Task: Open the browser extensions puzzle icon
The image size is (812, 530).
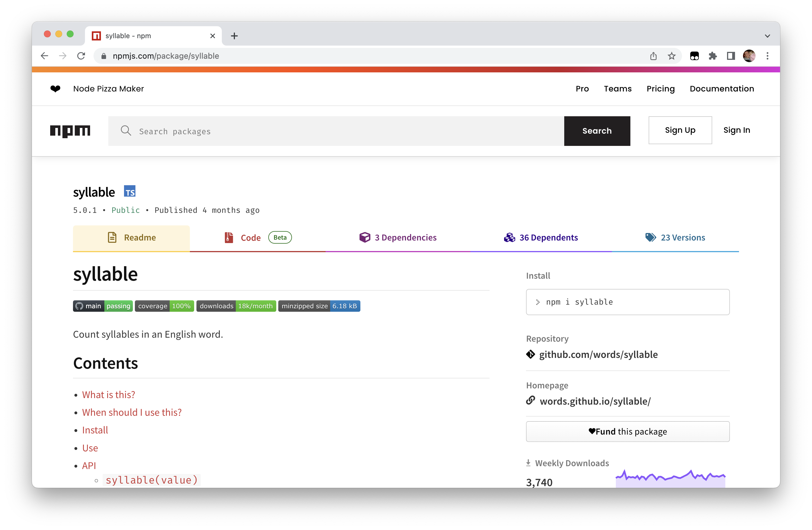Action: [x=713, y=56]
